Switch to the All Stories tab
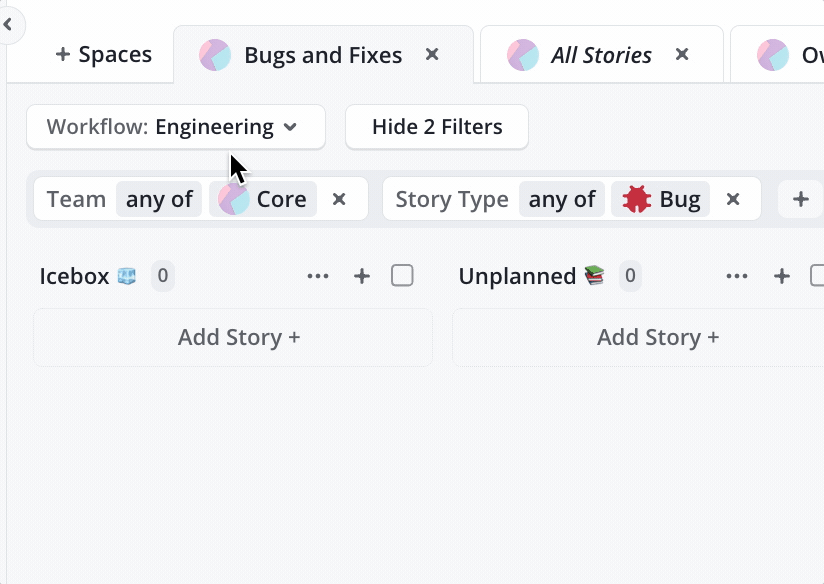 tap(600, 55)
